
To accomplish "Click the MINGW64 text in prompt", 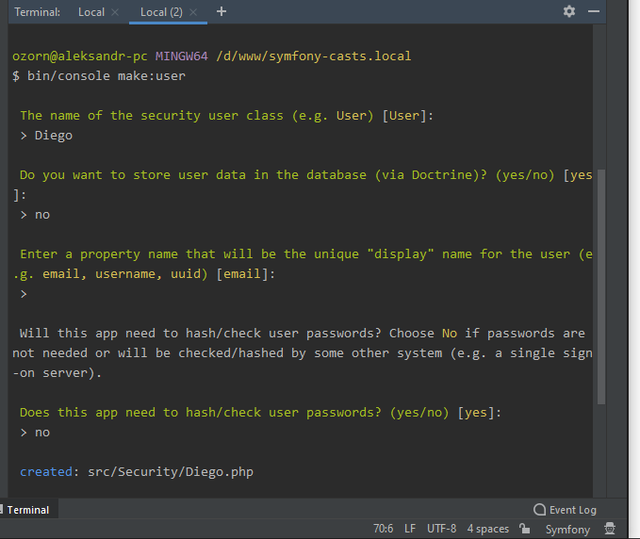I will [181, 56].
